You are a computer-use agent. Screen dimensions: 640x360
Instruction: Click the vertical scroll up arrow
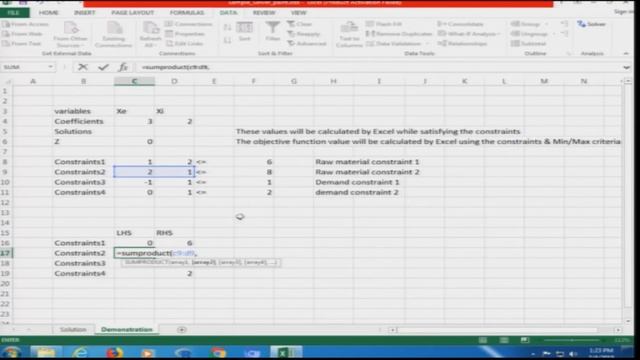tap(628, 81)
